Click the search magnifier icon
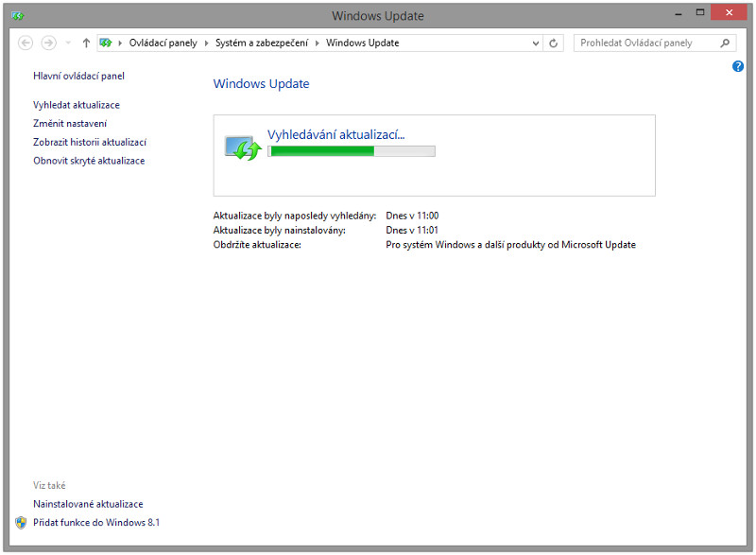756x555 pixels. (725, 43)
